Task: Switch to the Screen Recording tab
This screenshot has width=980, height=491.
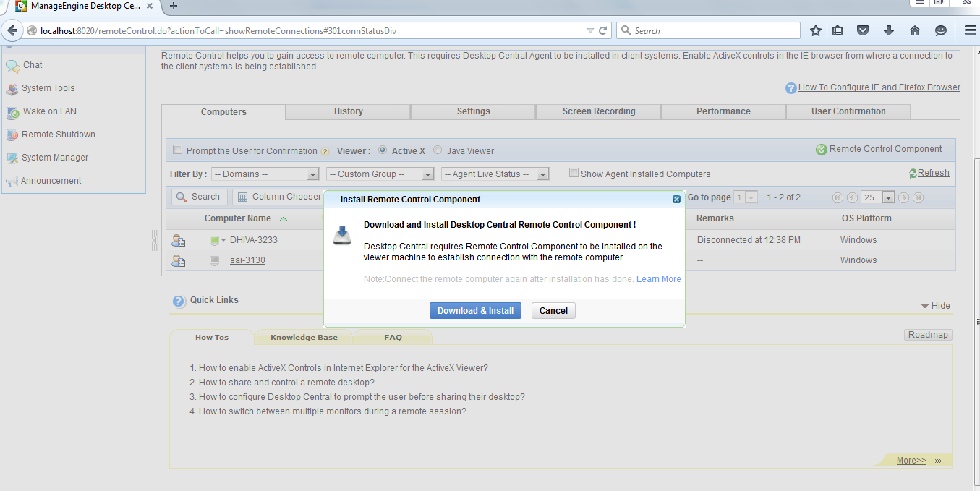Action: [x=599, y=111]
